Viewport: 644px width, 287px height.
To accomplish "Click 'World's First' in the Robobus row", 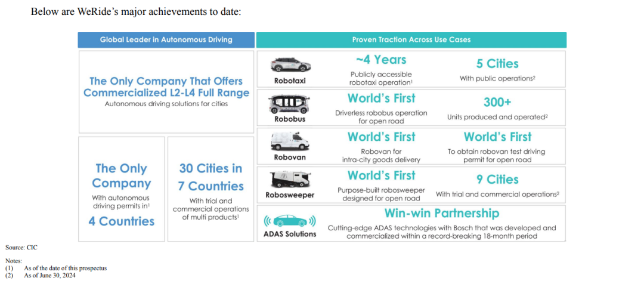I will [x=381, y=98].
